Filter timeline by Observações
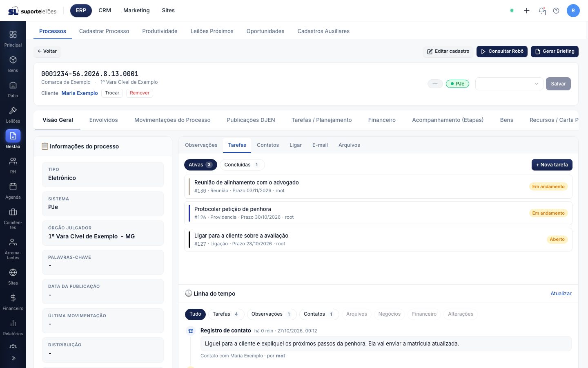 click(x=272, y=314)
